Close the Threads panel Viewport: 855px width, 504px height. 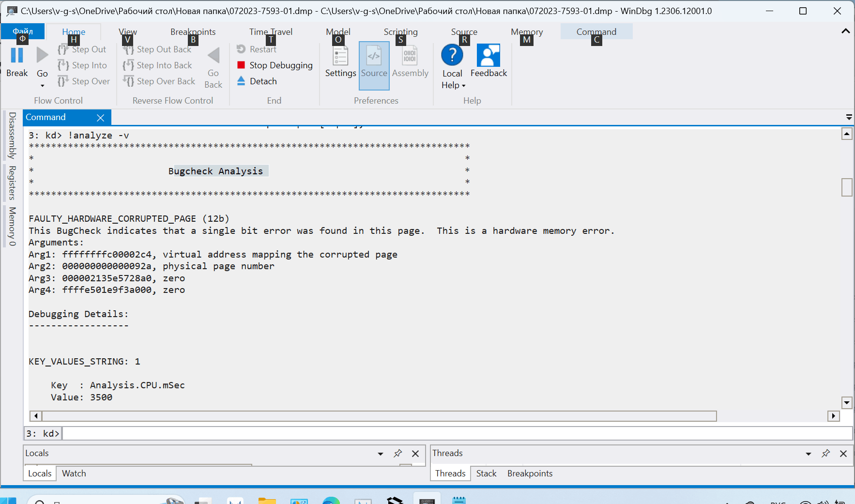843,454
